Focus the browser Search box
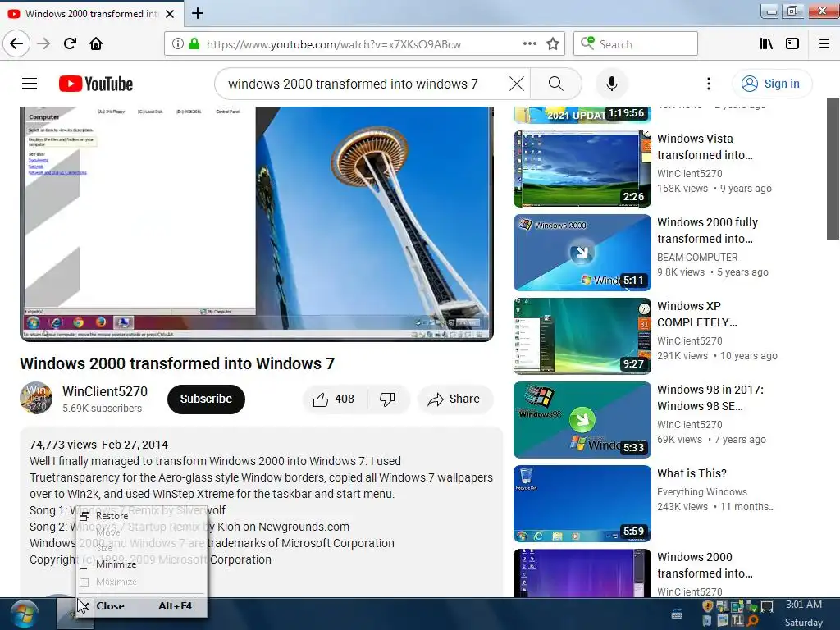Screen dimensions: 840x630 pos(636,44)
